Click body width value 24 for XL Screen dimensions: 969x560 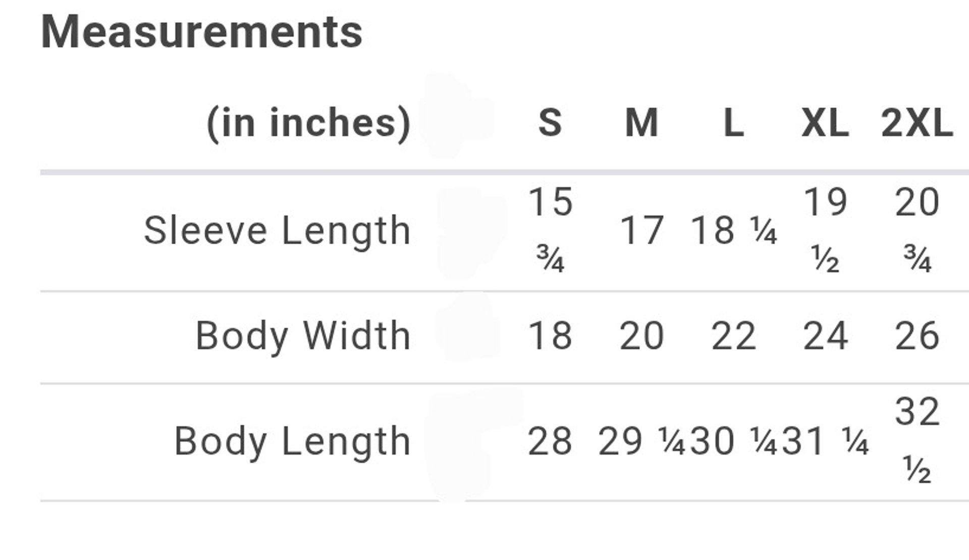click(x=825, y=336)
